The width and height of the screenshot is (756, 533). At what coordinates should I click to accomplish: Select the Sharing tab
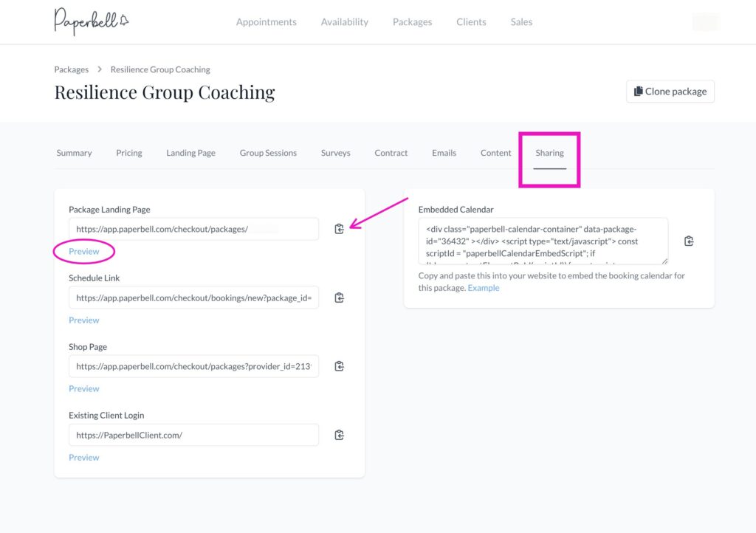[549, 153]
